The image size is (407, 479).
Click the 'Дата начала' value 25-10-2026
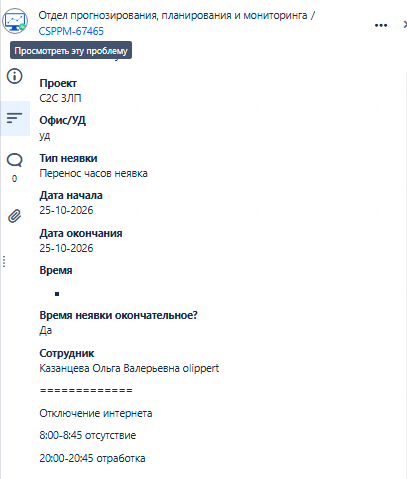tap(66, 210)
